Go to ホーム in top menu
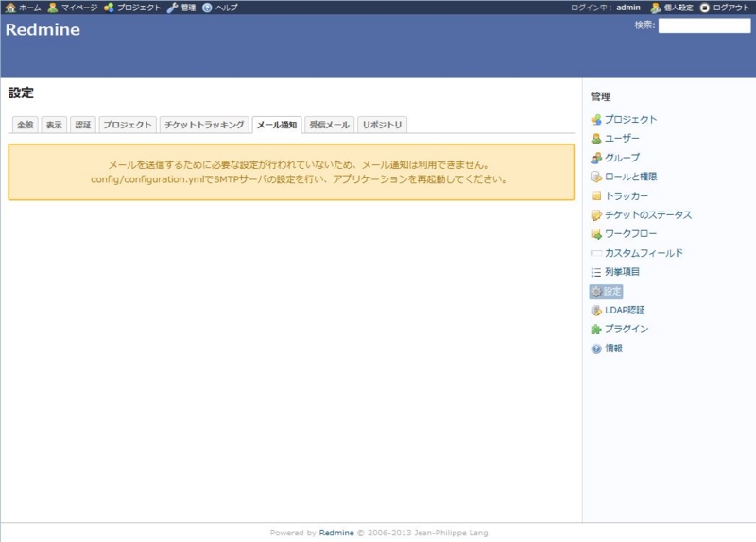 click(30, 8)
